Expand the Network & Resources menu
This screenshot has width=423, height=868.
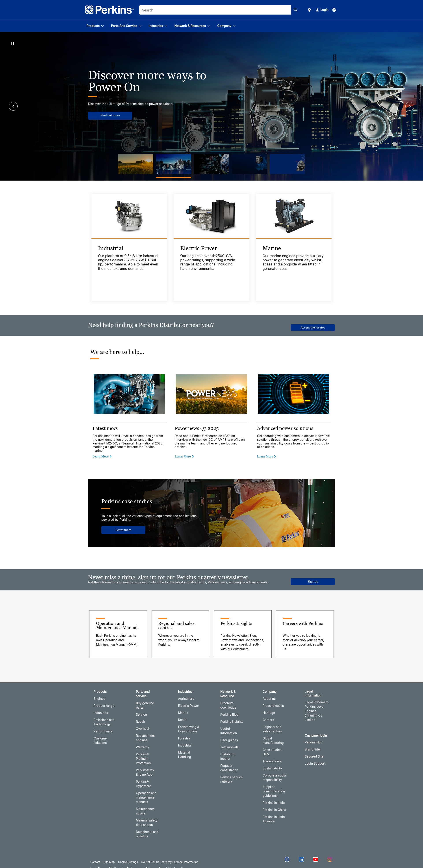[192, 26]
